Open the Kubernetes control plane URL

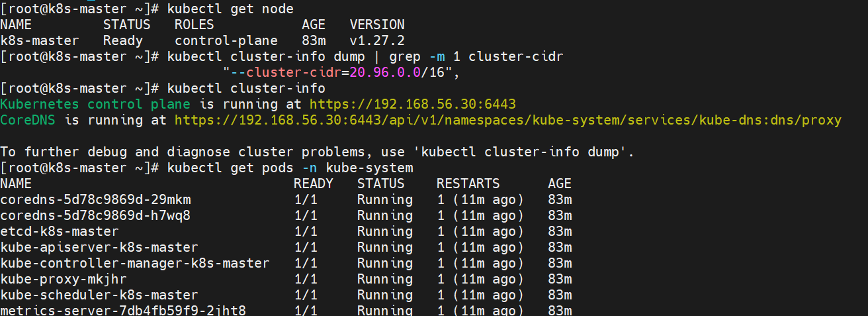(x=412, y=104)
